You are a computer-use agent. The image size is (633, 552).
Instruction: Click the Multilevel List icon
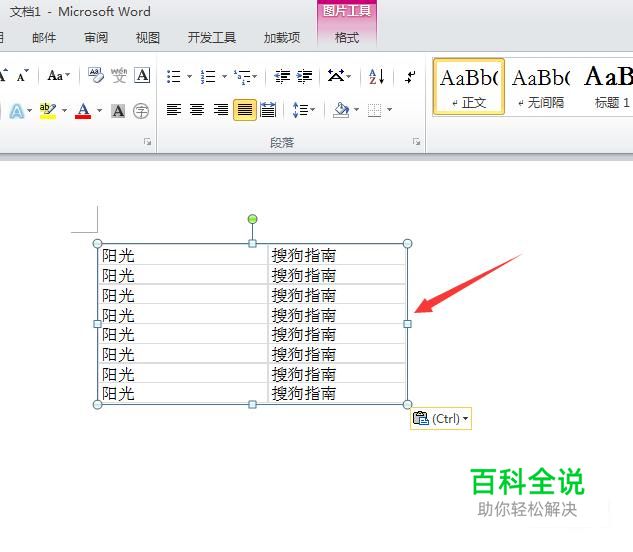[245, 76]
